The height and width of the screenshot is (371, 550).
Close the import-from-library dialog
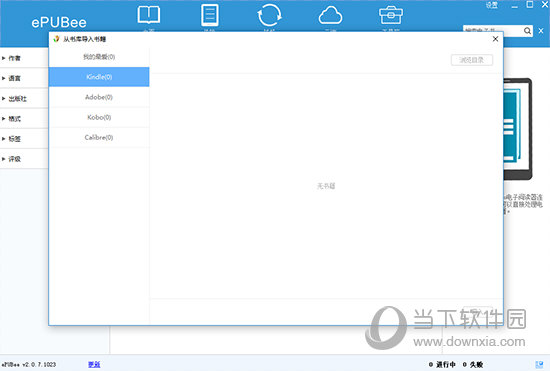pyautogui.click(x=495, y=39)
